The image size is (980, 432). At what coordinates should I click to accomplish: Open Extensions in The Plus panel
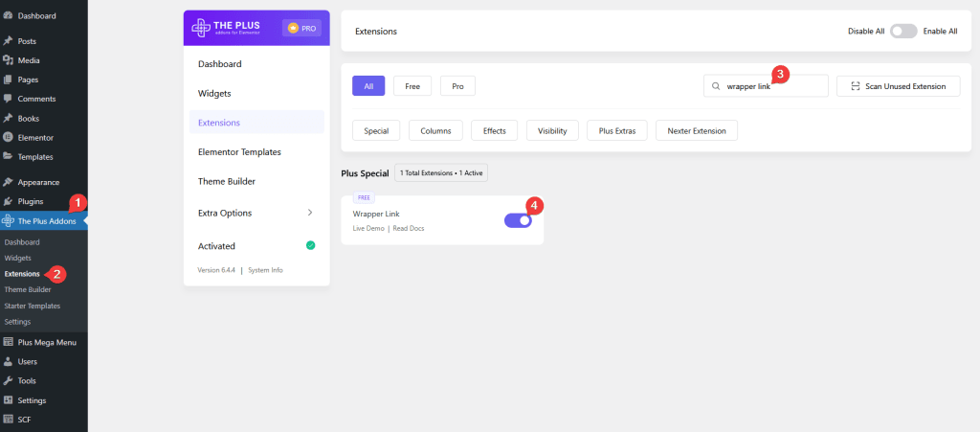pyautogui.click(x=256, y=123)
